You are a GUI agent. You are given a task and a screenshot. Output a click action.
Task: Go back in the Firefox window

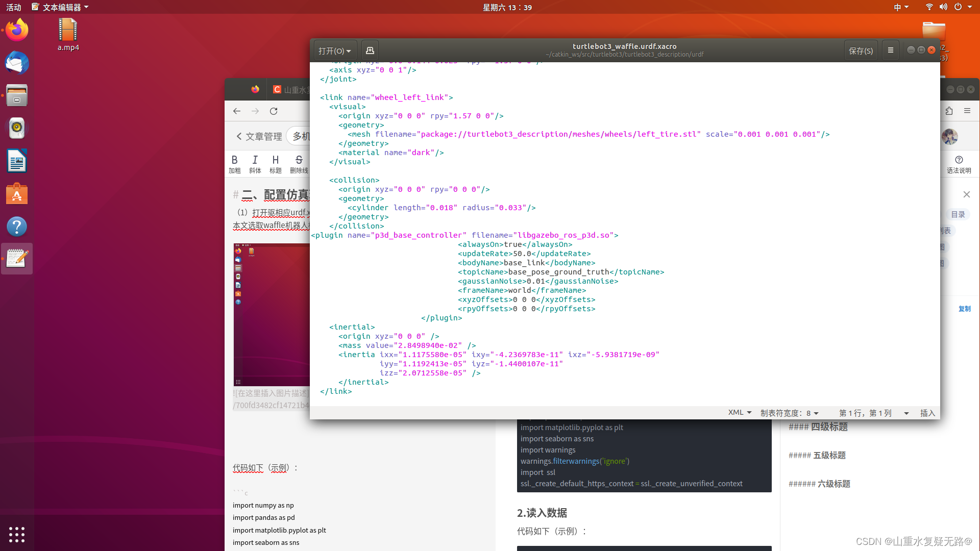coord(237,111)
